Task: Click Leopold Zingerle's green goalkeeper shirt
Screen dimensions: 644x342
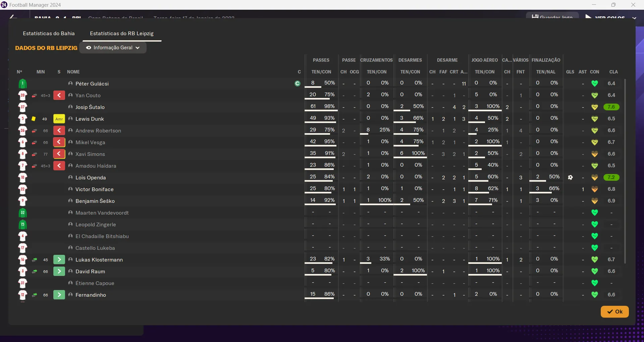Action: pyautogui.click(x=22, y=224)
